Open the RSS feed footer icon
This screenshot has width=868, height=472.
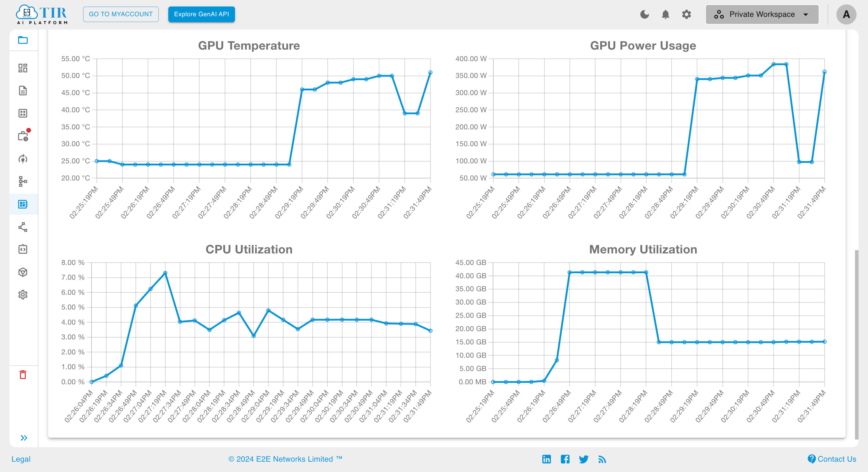pos(602,459)
